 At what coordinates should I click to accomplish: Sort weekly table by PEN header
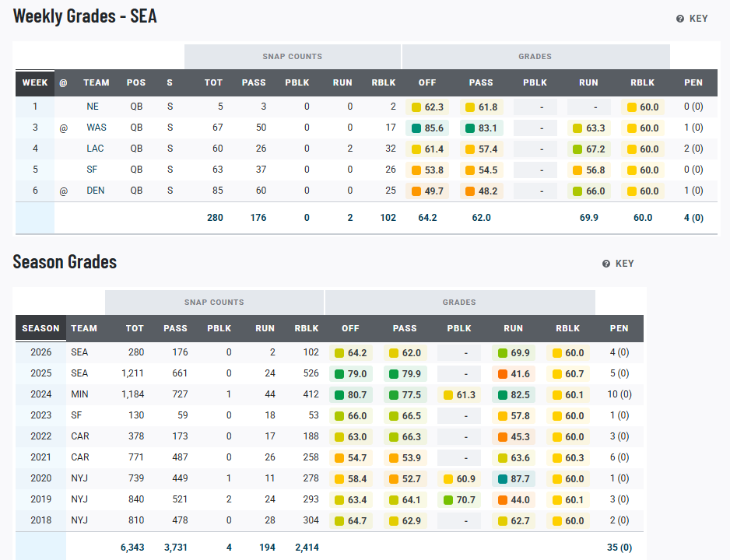(x=693, y=82)
